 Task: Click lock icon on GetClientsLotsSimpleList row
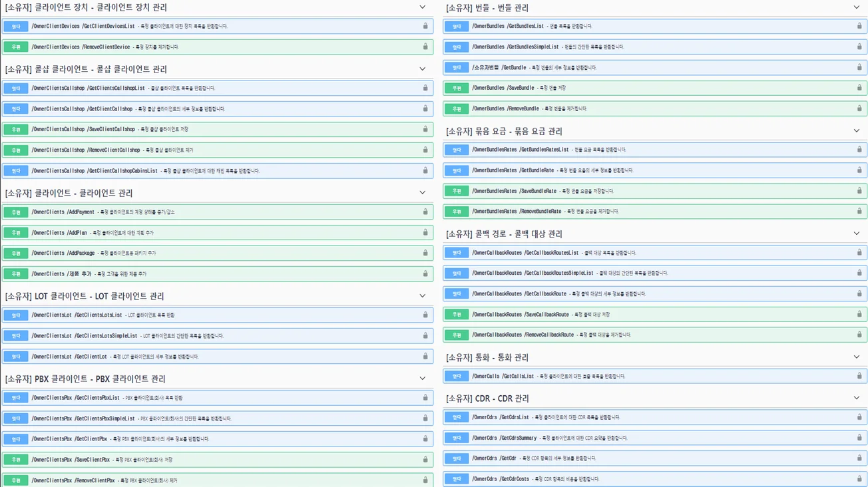425,335
